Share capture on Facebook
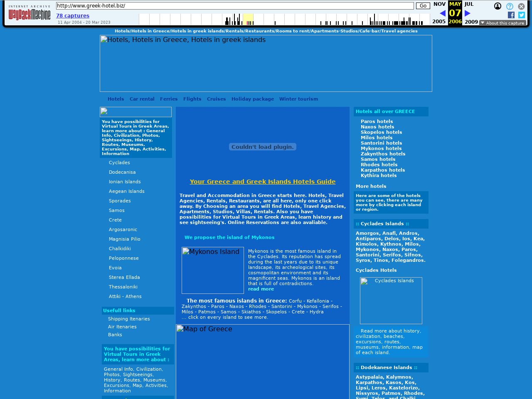Viewport: 532px width, 399px height. tap(511, 15)
